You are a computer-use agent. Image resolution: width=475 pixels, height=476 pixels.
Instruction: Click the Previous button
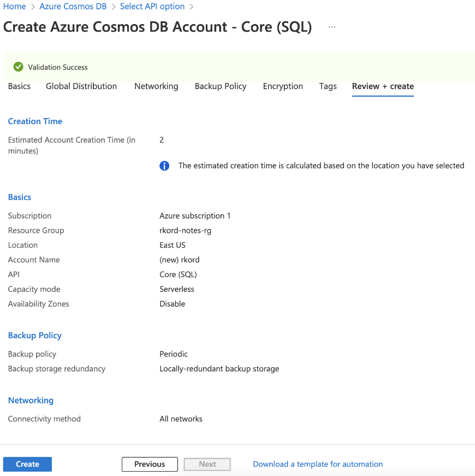[x=150, y=464]
